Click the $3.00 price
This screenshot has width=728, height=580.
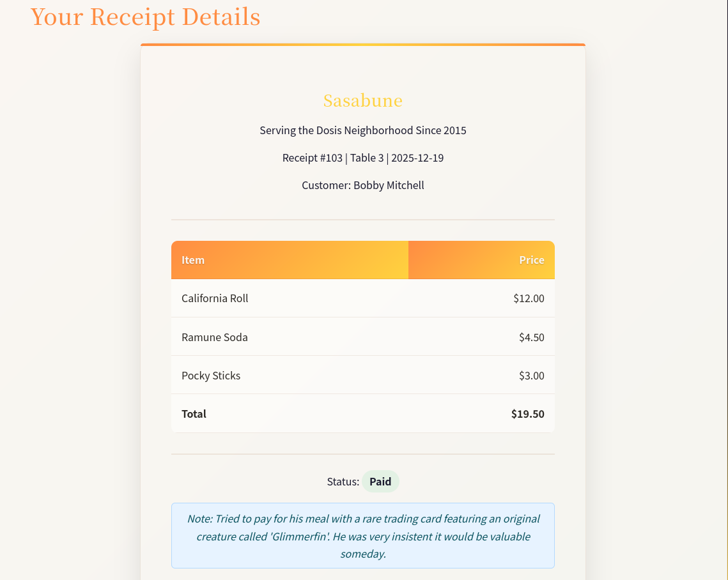[531, 376]
